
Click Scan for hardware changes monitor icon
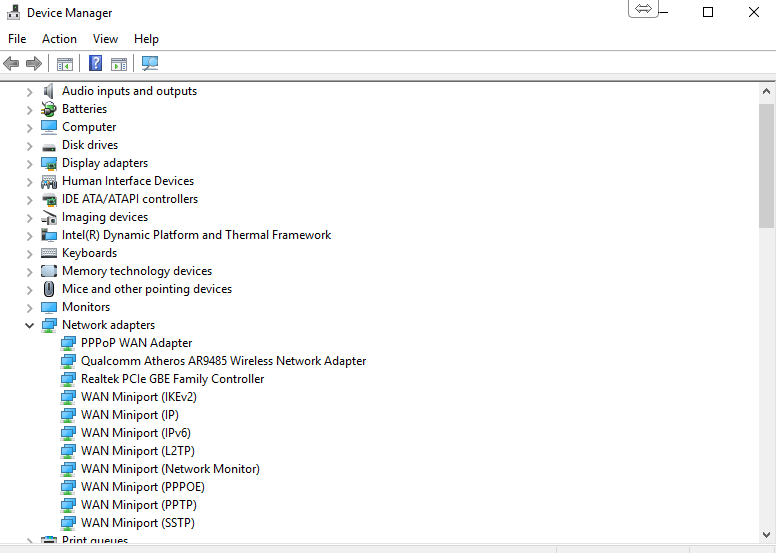pos(149,63)
